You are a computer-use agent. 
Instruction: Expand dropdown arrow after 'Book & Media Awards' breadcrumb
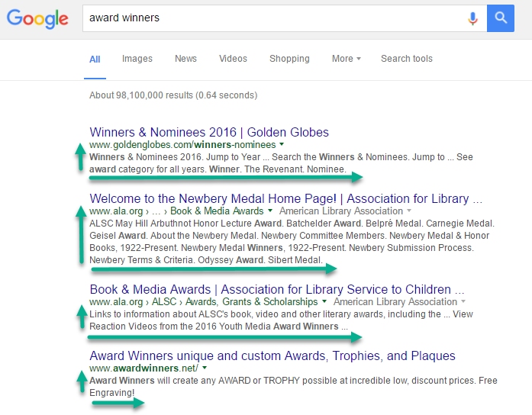point(270,211)
